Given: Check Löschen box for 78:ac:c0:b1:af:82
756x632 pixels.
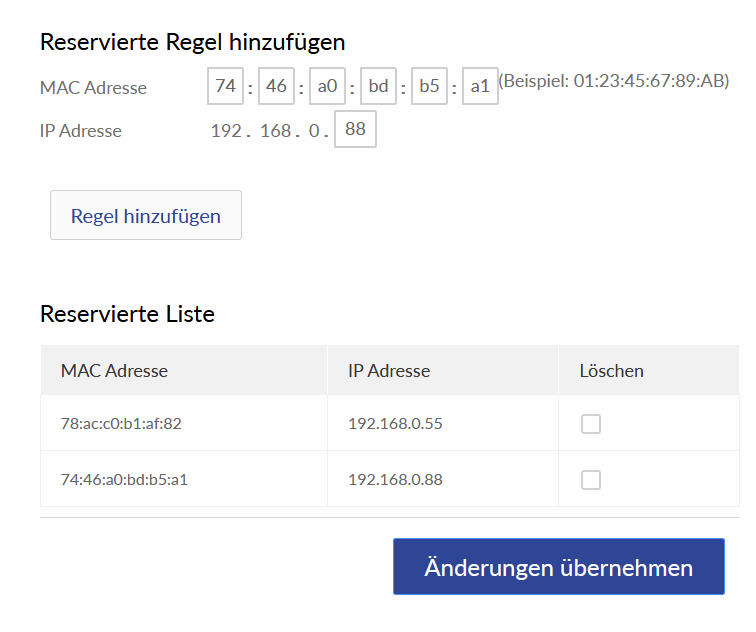Looking at the screenshot, I should [591, 424].
